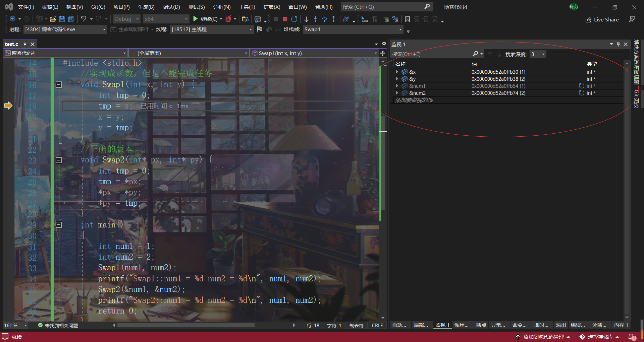
Task: Toggle bookmark on the current line
Action: coord(408,19)
